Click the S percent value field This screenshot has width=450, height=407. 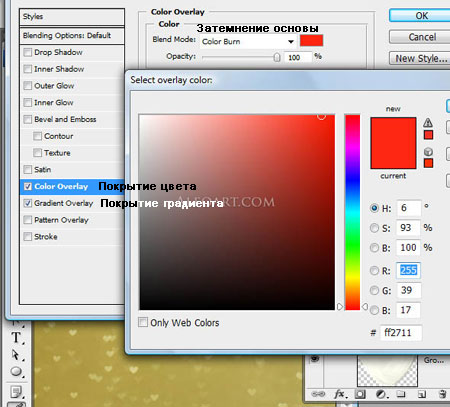point(408,228)
